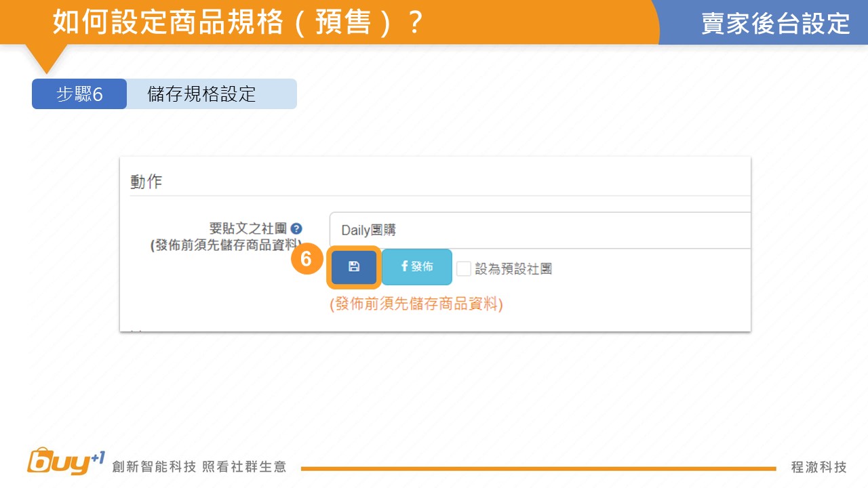Select the 步驟6 step label

(x=79, y=94)
